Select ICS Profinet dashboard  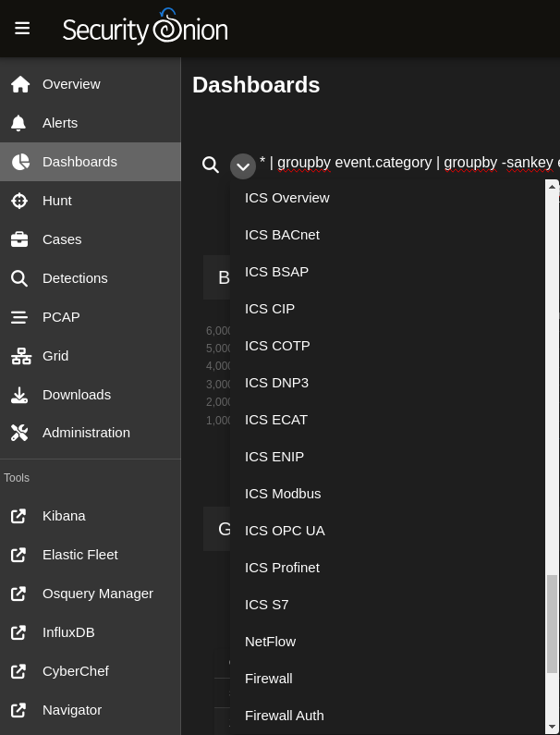click(x=387, y=569)
